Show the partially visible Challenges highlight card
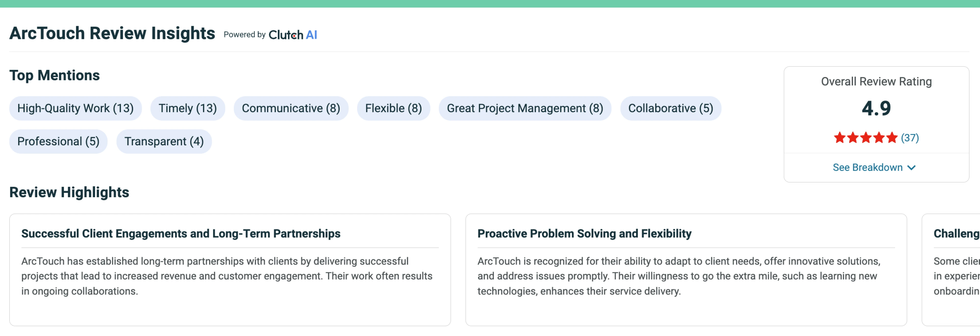The width and height of the screenshot is (980, 336). click(x=951, y=270)
